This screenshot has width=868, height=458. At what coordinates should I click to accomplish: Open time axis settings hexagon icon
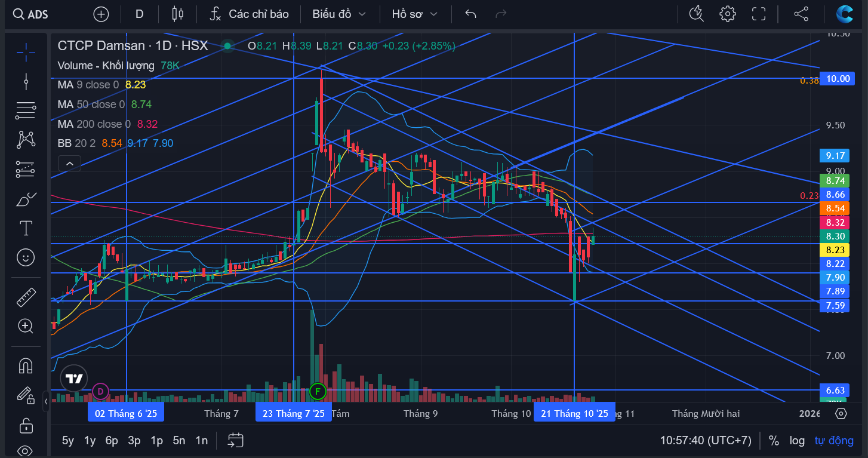[841, 413]
